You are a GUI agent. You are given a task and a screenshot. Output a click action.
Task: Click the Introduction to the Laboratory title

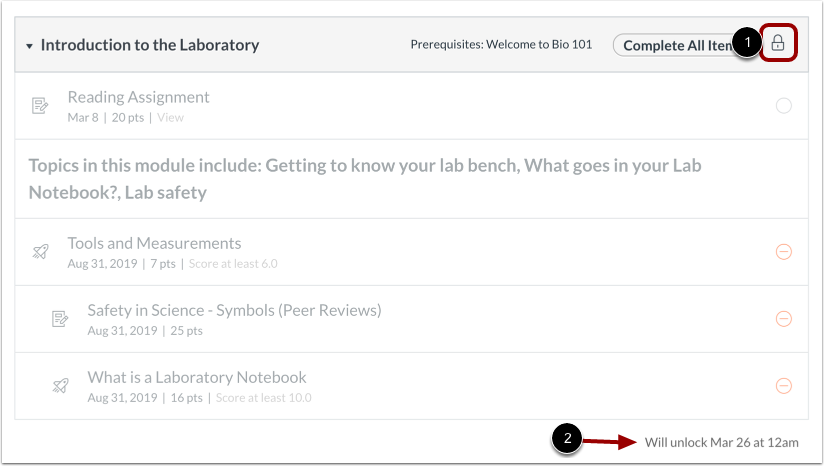[x=150, y=45]
